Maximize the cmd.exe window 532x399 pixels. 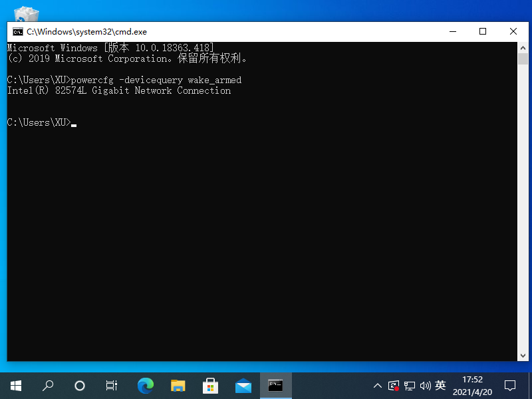click(483, 31)
